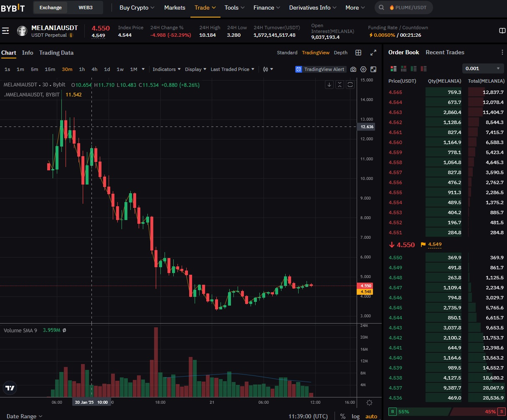Click the PLUME/USDT search field
The height and width of the screenshot is (420, 507).
(403, 8)
